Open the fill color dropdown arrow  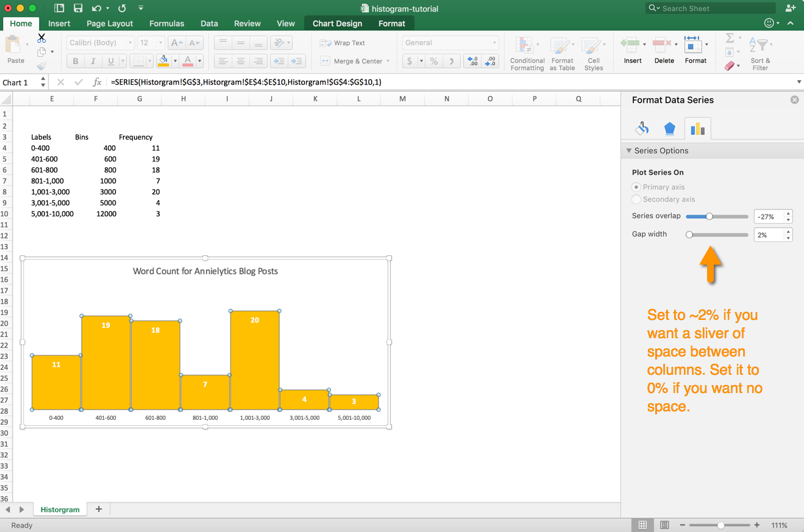click(x=175, y=61)
